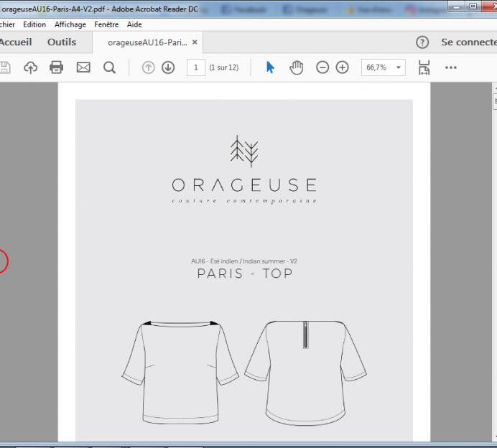Screen dimensions: 497x448
Task: Show more tools ellipsis menu
Action: click(x=451, y=67)
